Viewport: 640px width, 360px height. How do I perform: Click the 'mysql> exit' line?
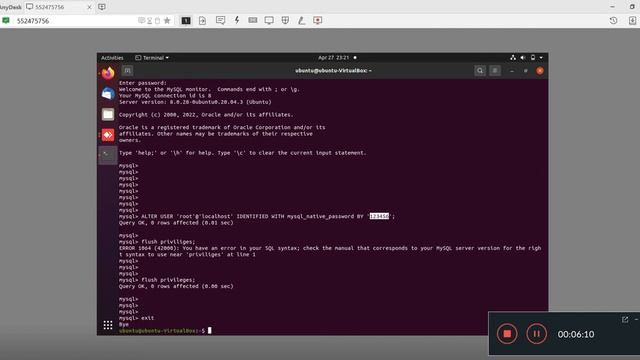tap(136, 318)
